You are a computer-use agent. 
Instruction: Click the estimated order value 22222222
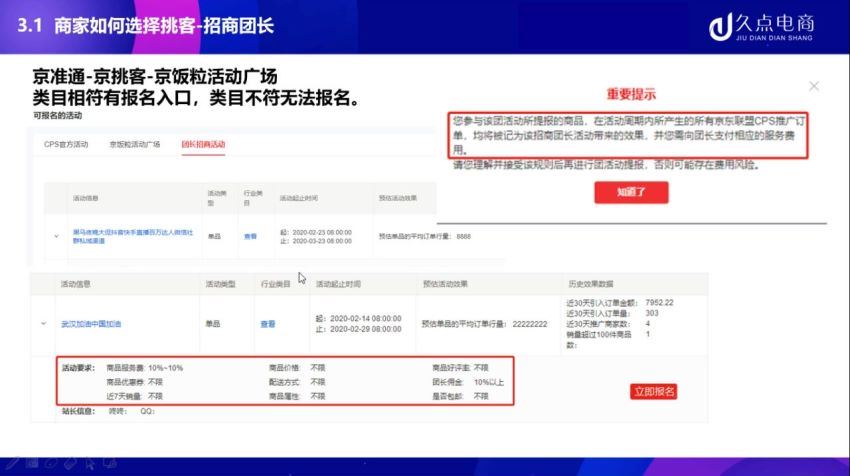[x=530, y=324]
